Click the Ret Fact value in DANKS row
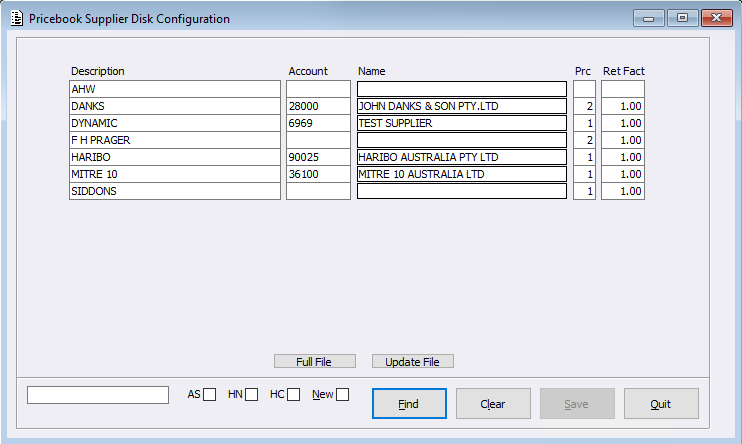This screenshot has width=742, height=444. [x=623, y=106]
